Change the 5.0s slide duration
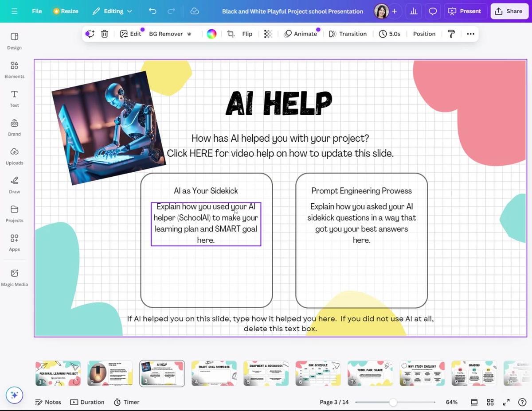This screenshot has width=532, height=411. [x=390, y=34]
